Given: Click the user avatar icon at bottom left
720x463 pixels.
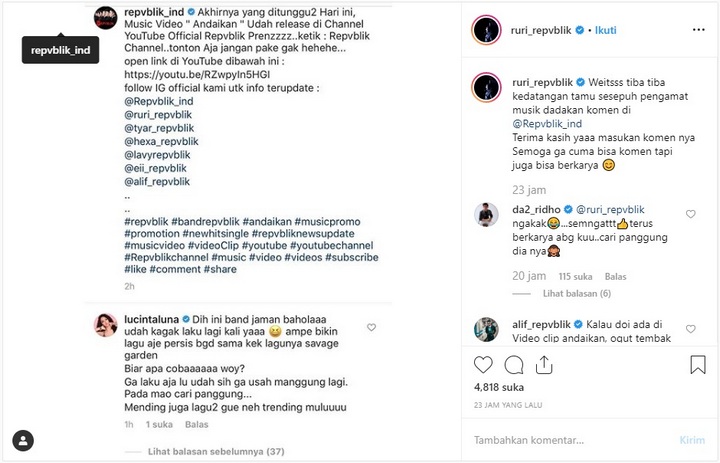Looking at the screenshot, I should 23,440.
